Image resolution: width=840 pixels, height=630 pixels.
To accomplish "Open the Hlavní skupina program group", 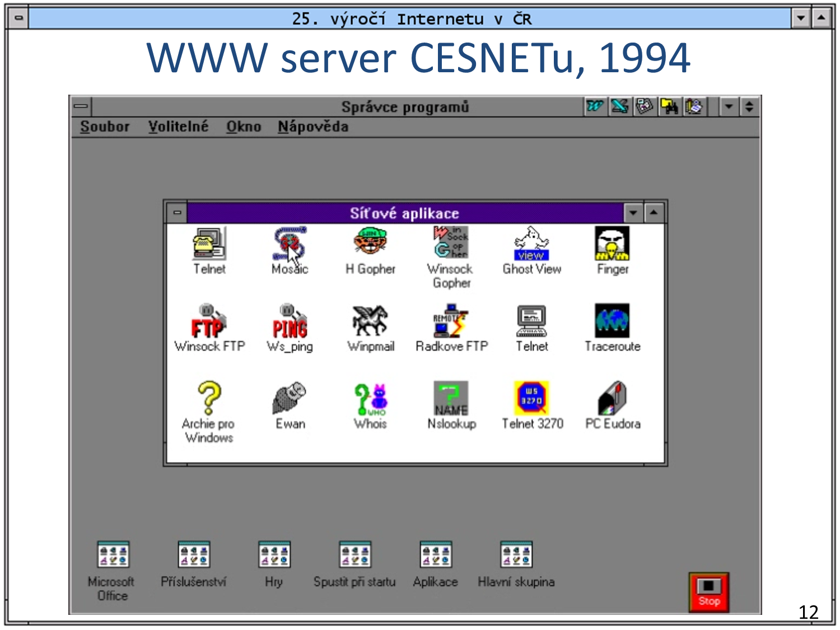I will pyautogui.click(x=516, y=554).
